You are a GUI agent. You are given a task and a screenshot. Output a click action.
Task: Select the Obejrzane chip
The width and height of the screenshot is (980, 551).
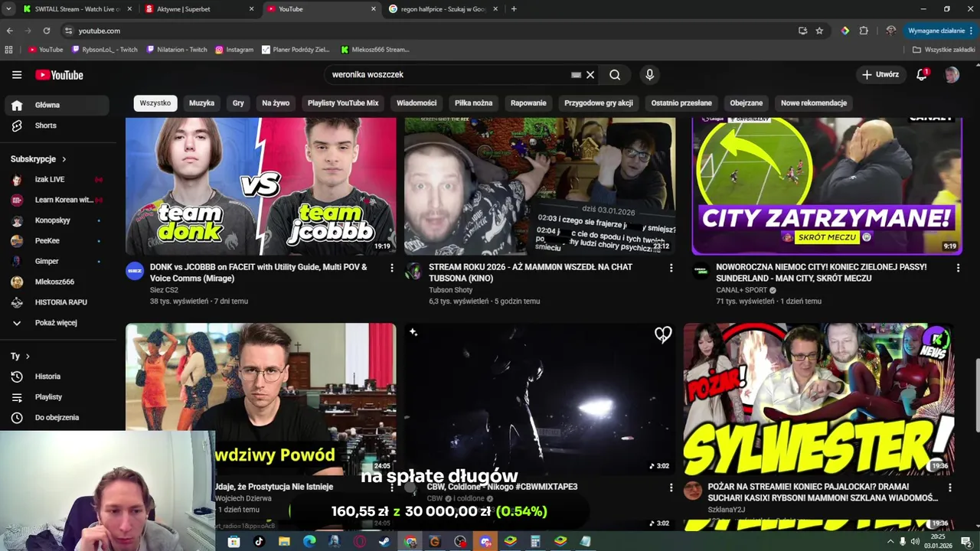(x=746, y=103)
